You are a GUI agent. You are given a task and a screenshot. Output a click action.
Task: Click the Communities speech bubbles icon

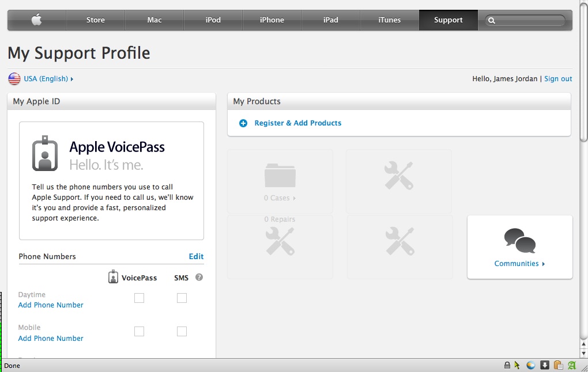pos(520,241)
